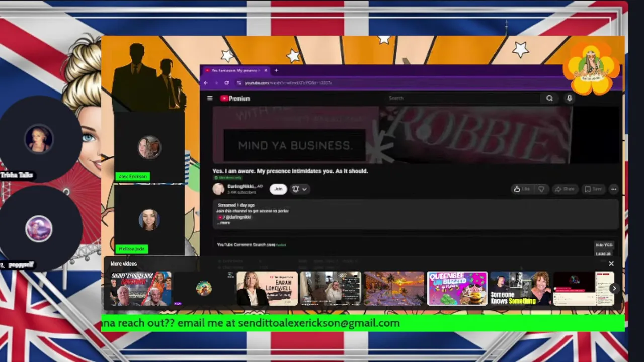Click the Join channel button

(278, 189)
